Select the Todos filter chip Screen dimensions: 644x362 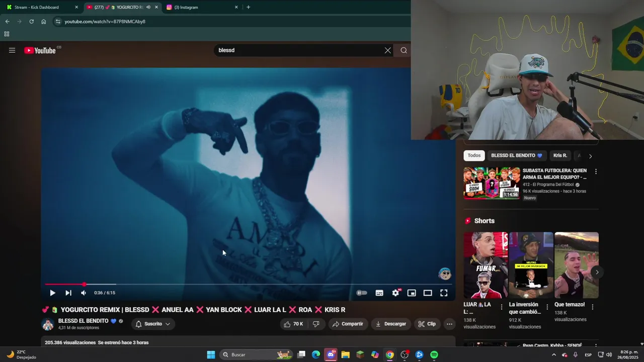(474, 155)
